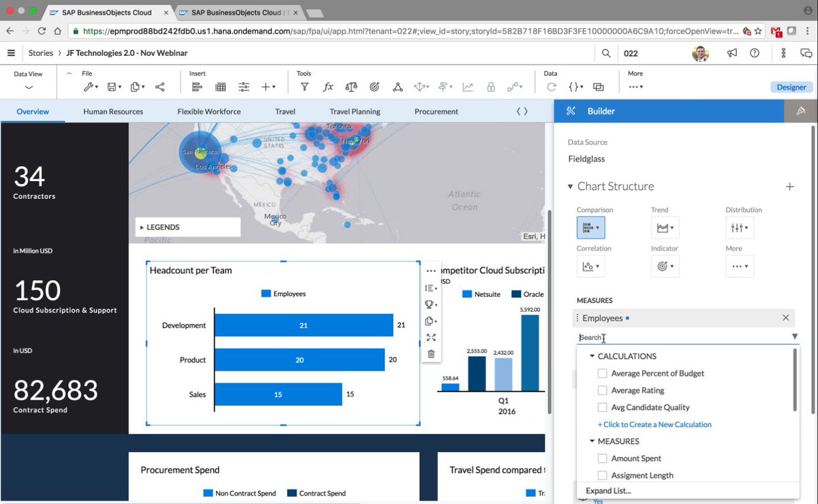Click the search magnifier icon in header
The height and width of the screenshot is (504, 818).
point(606,53)
